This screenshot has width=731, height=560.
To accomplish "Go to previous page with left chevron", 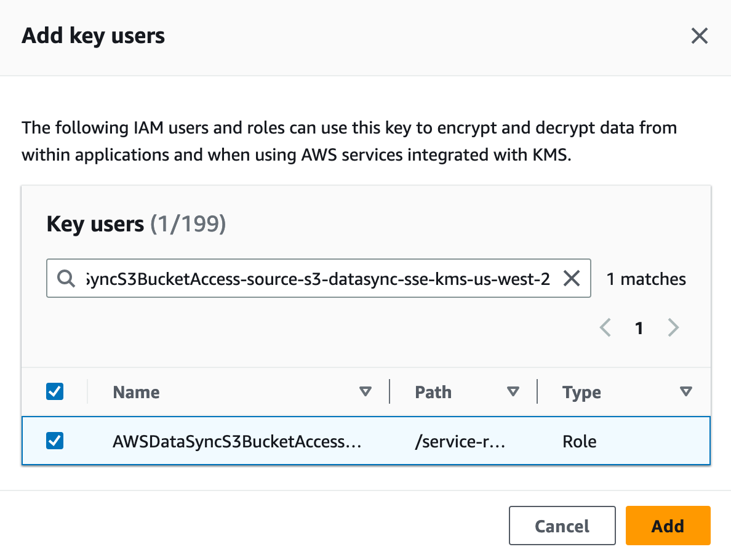I will 605,328.
